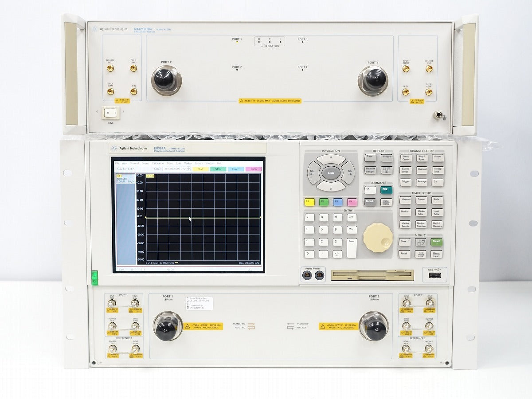Hit the Power key in Channel Setup
This screenshot has width=532, height=399.
click(438, 157)
